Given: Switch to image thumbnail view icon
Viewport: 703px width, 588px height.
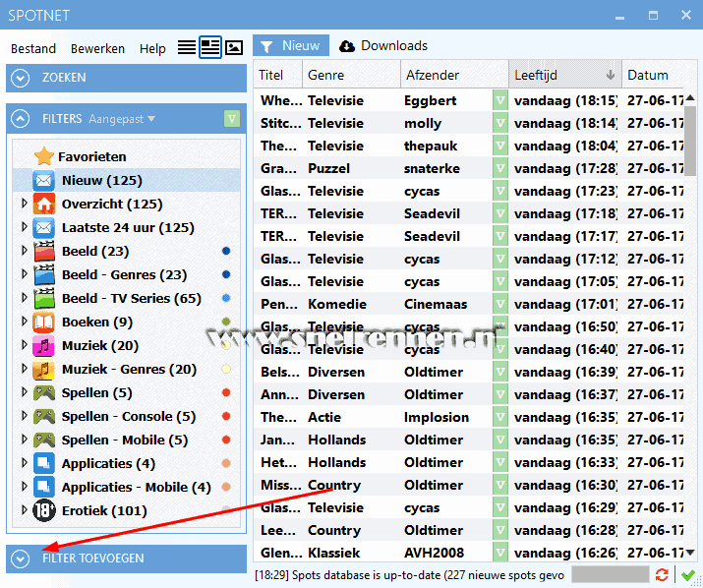Looking at the screenshot, I should point(234,47).
